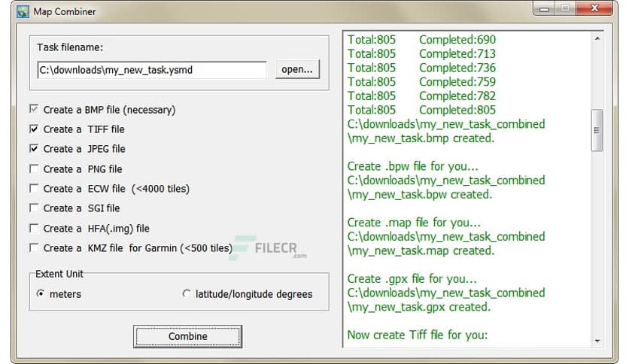Minimize the Map Combiner window
The width and height of the screenshot is (629, 364).
(x=544, y=9)
